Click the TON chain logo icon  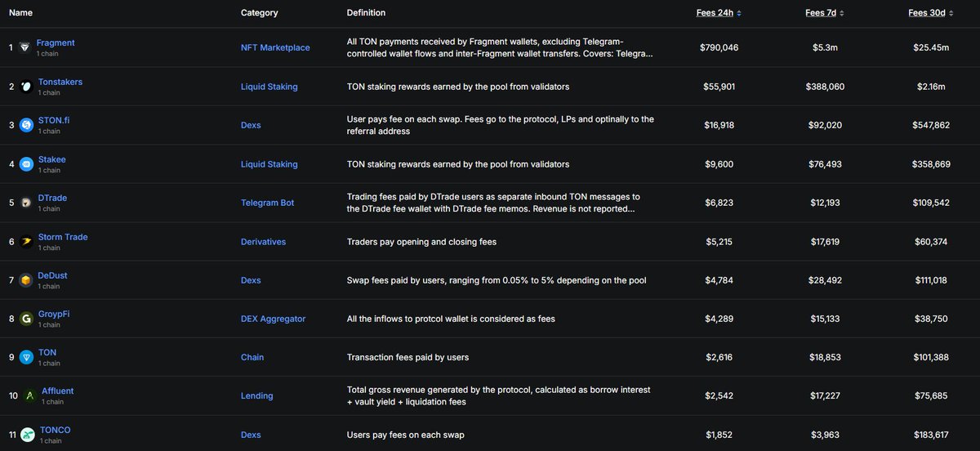pos(26,357)
